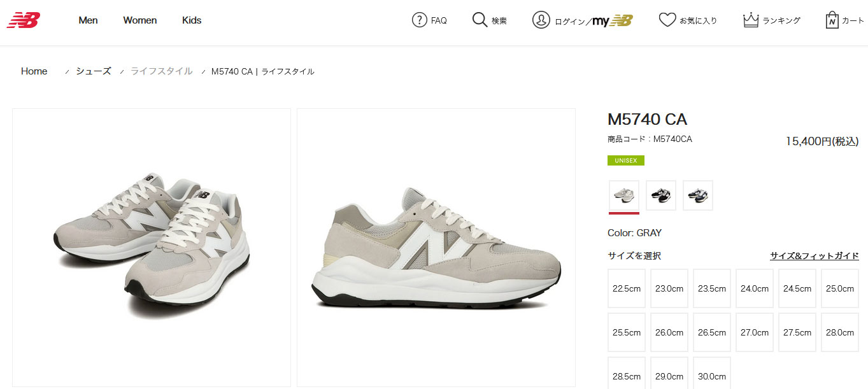Click the カート label
This screenshot has width=868, height=389.
(x=853, y=20)
